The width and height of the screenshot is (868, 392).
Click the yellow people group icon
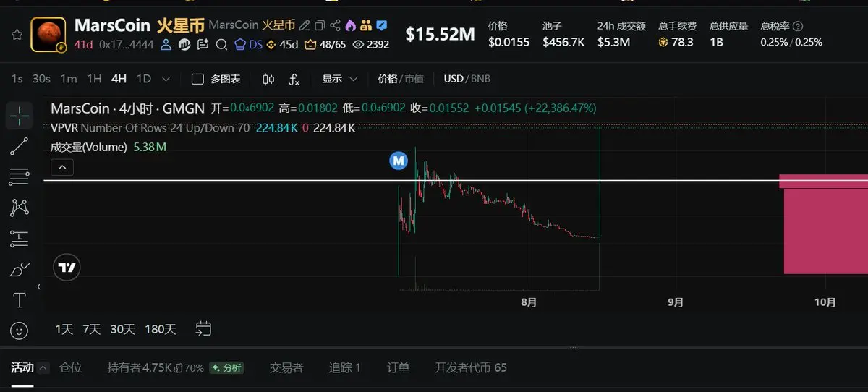coord(365,25)
